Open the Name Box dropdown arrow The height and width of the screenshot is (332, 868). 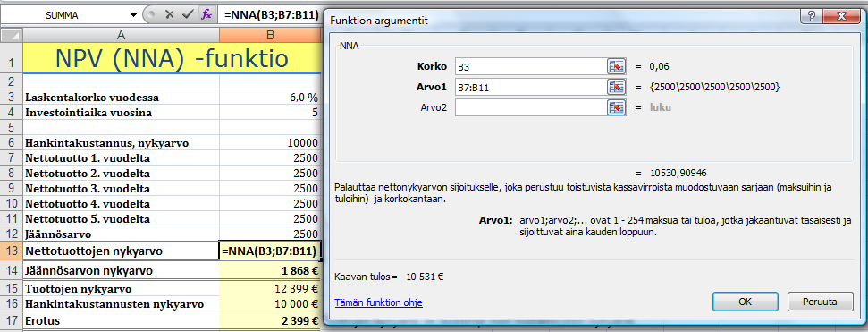point(133,15)
